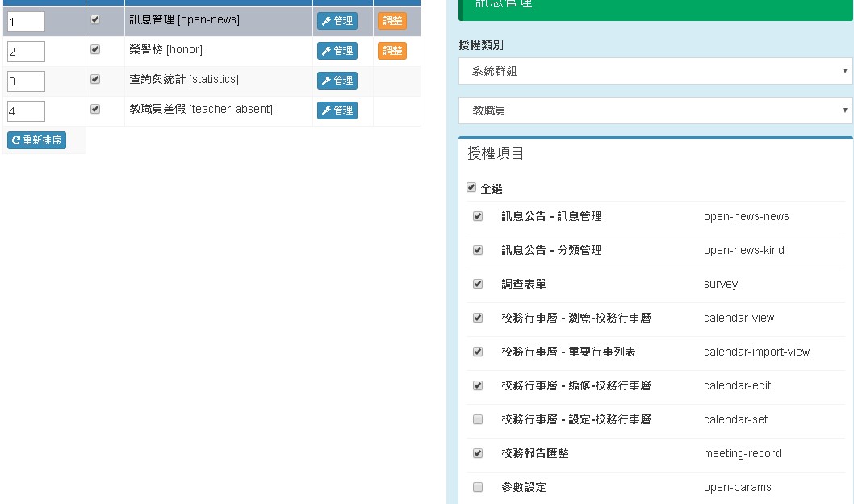The image size is (854, 504).
Task: Click the calendar-set code text
Action: (735, 419)
